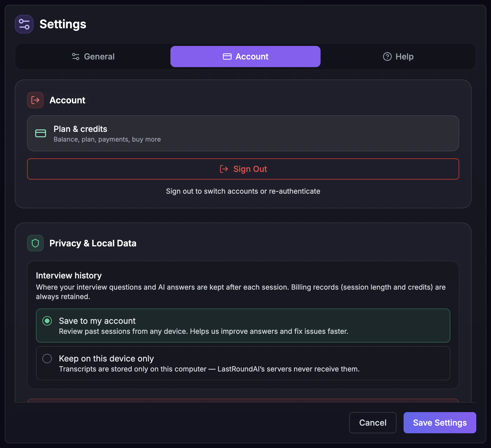Click the arrow icon inside Sign Out button

click(x=224, y=169)
